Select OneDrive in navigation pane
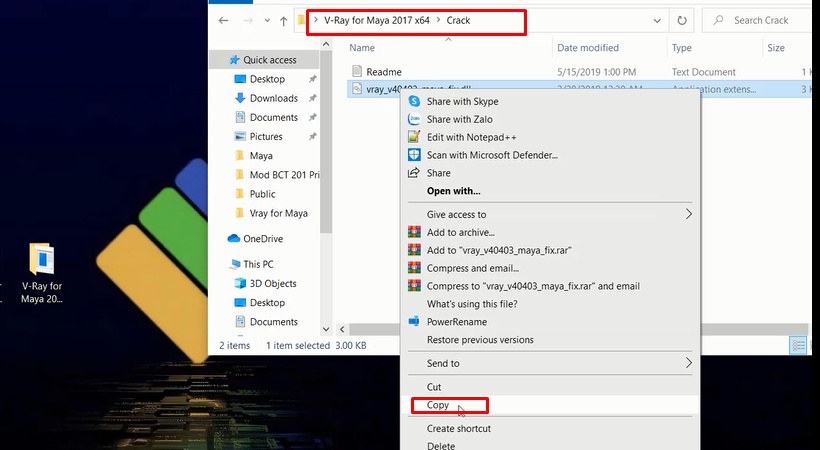The width and height of the screenshot is (820, 450). (x=263, y=239)
